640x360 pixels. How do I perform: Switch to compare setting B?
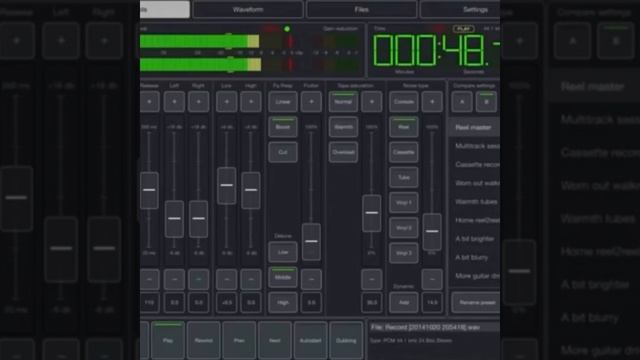coord(486,102)
